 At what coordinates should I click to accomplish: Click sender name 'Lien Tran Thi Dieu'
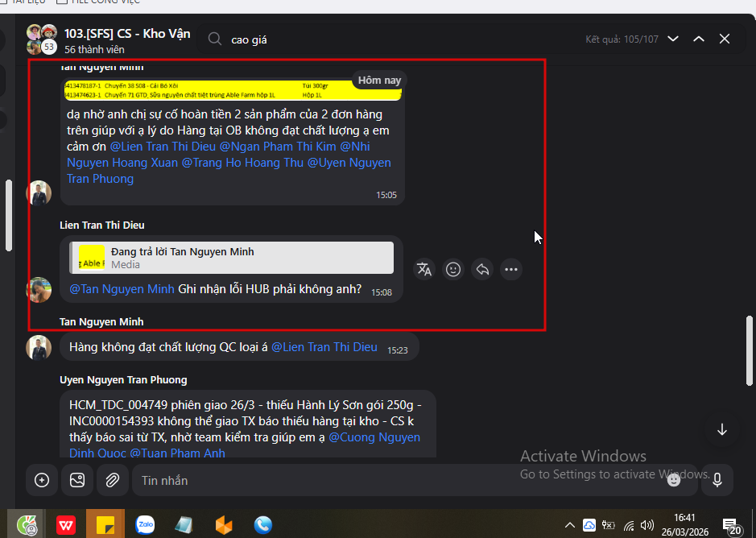(x=102, y=226)
